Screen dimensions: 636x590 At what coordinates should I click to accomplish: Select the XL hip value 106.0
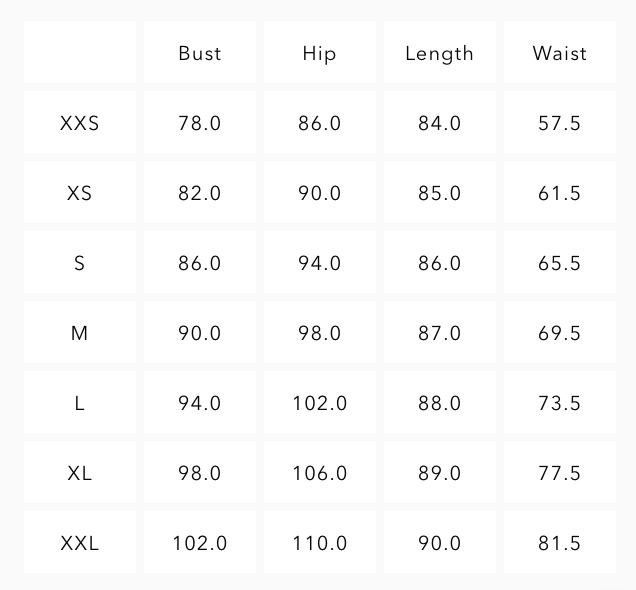click(x=320, y=473)
